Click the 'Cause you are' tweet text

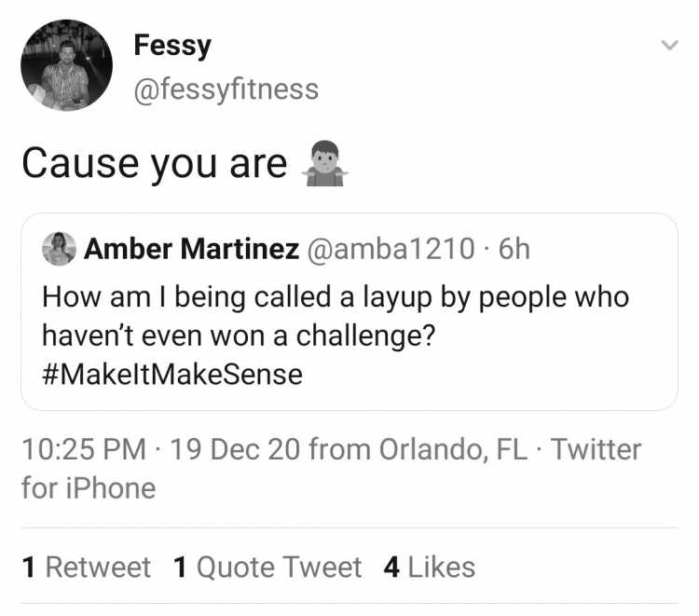[x=154, y=164]
